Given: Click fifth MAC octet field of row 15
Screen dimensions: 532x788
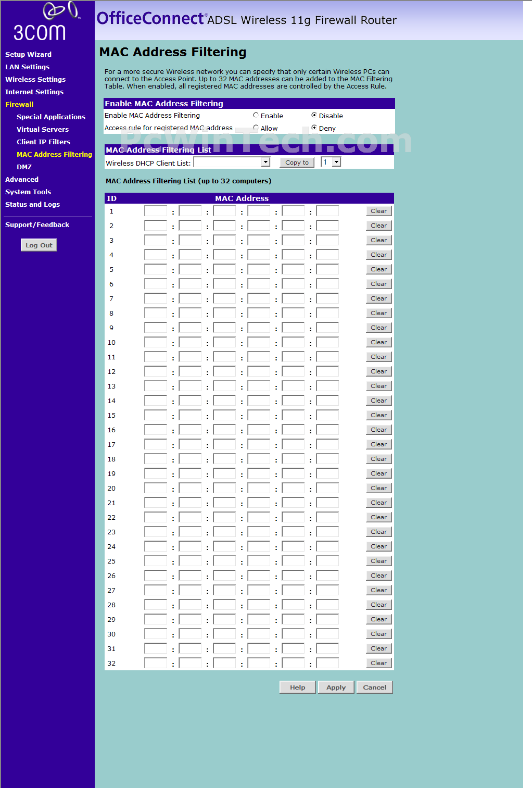Looking at the screenshot, I should (x=293, y=415).
